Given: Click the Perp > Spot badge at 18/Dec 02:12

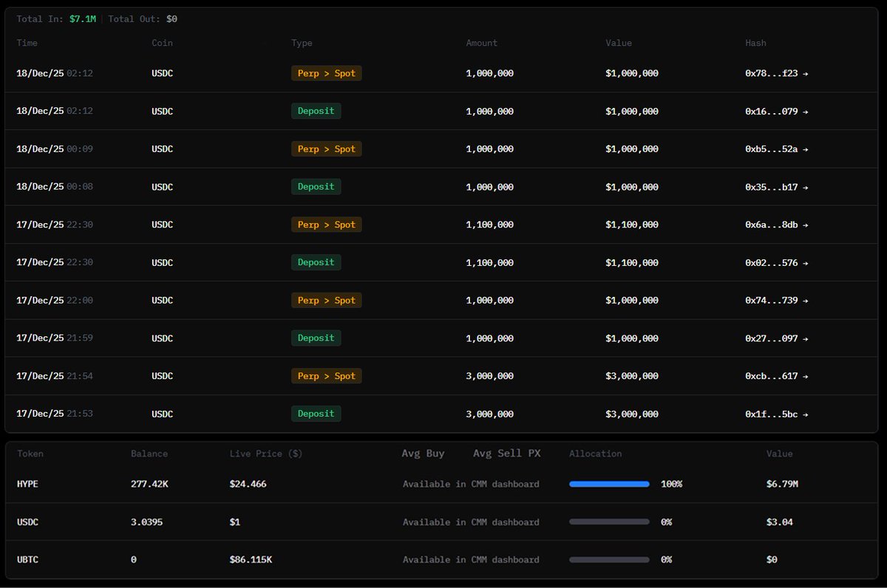Looking at the screenshot, I should pyautogui.click(x=326, y=73).
